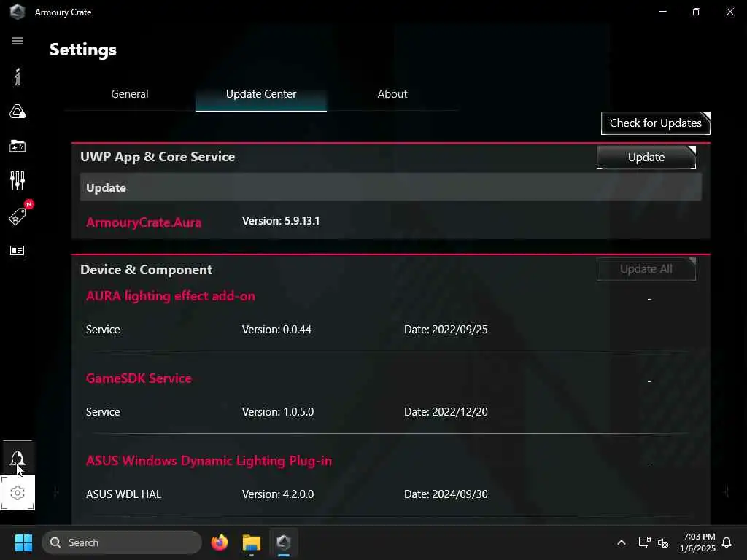Click Update for UWP App & Core Service
The width and height of the screenshot is (747, 560).
click(x=646, y=157)
